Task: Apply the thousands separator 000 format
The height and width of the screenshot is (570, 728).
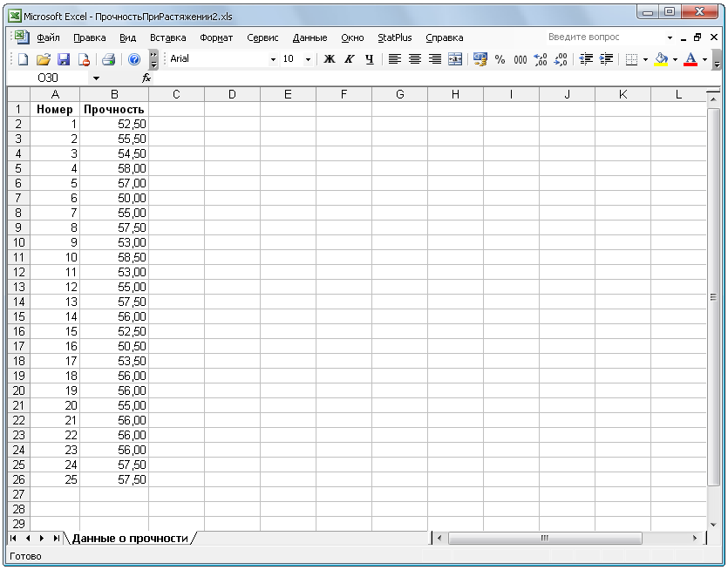Action: click(x=520, y=59)
